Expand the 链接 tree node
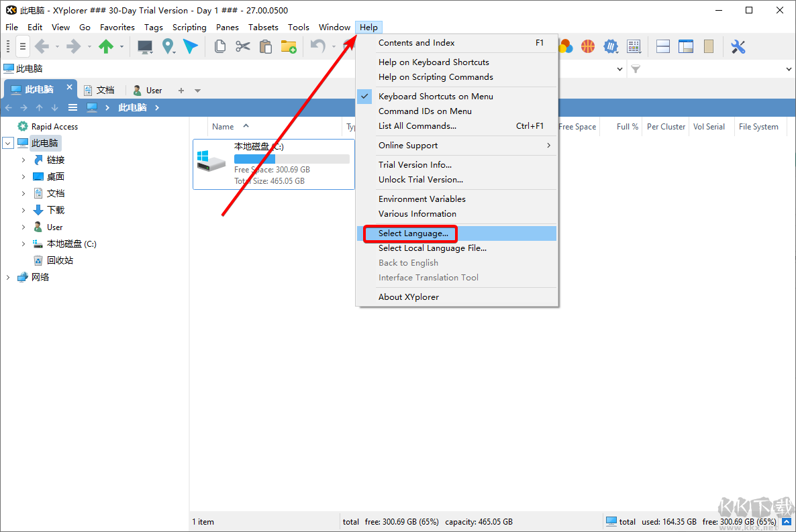The height and width of the screenshot is (532, 796). pos(23,160)
